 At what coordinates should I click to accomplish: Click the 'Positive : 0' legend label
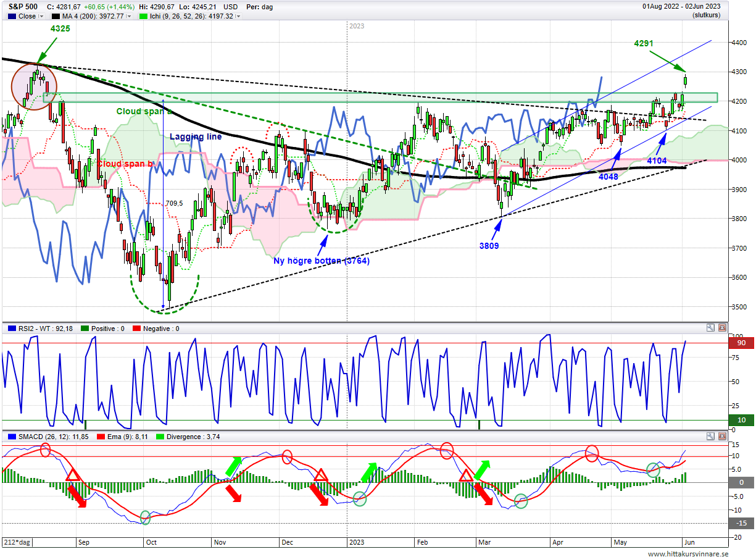(x=107, y=329)
